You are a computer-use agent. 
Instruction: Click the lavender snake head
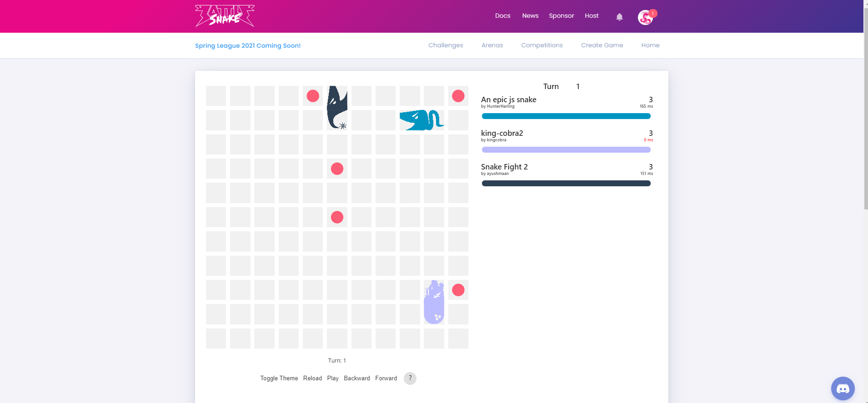tap(434, 290)
